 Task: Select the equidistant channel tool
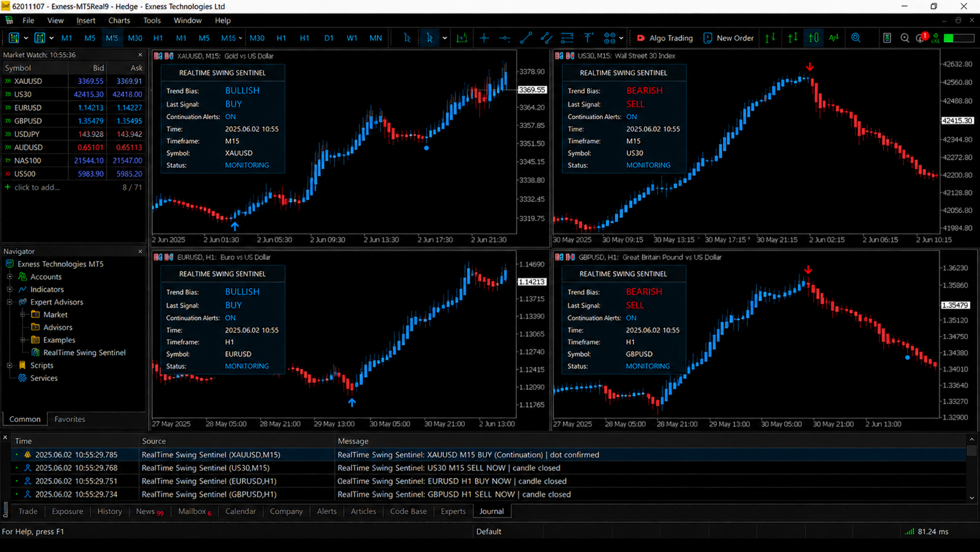[546, 38]
